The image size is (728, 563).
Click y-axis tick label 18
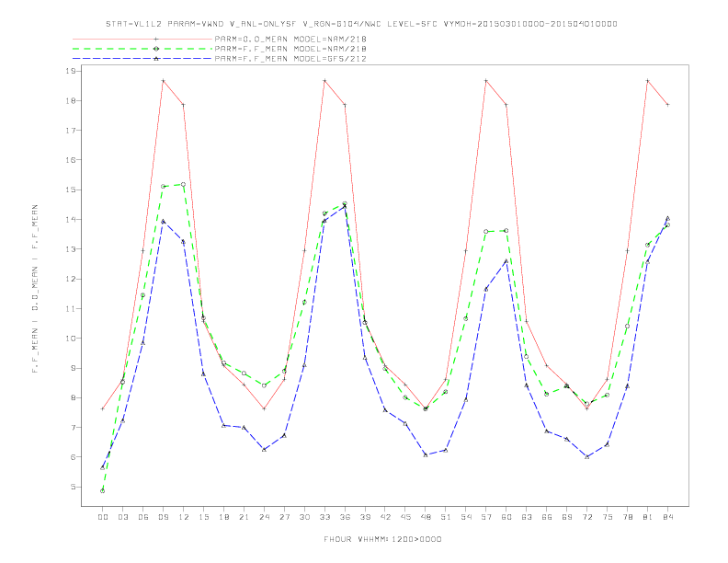pos(71,101)
